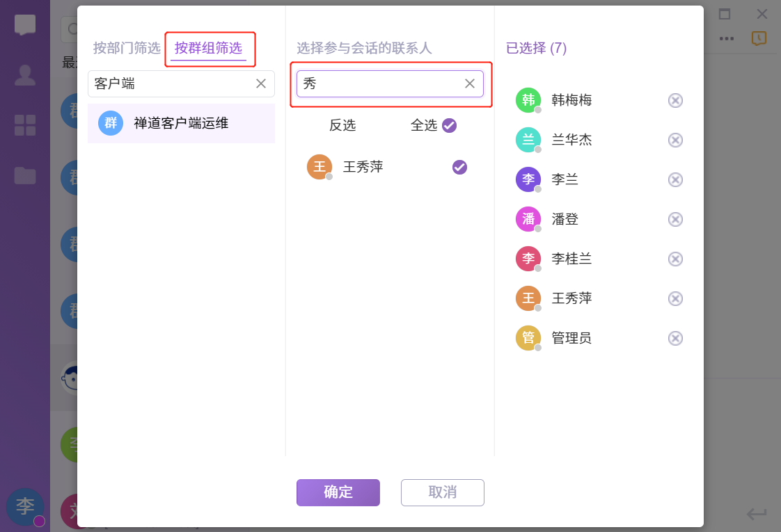Clear the 秀 contact search text
This screenshot has width=781, height=532.
[470, 83]
